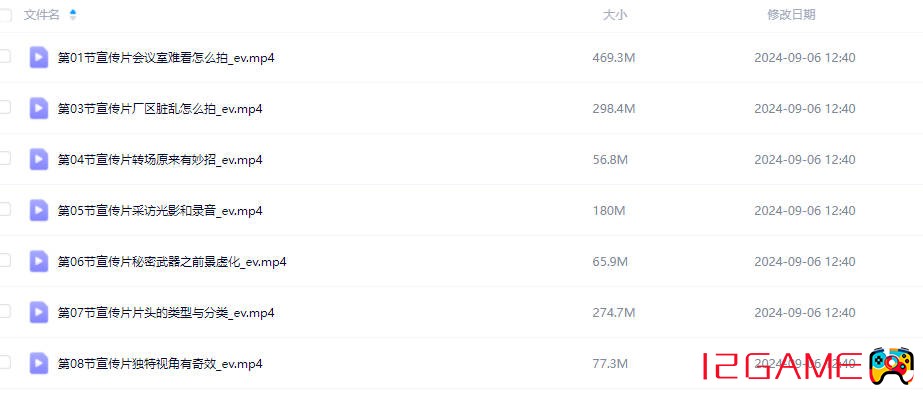Tick the checkbox for 第08节宣传片独特视角有奇效

tap(5, 362)
